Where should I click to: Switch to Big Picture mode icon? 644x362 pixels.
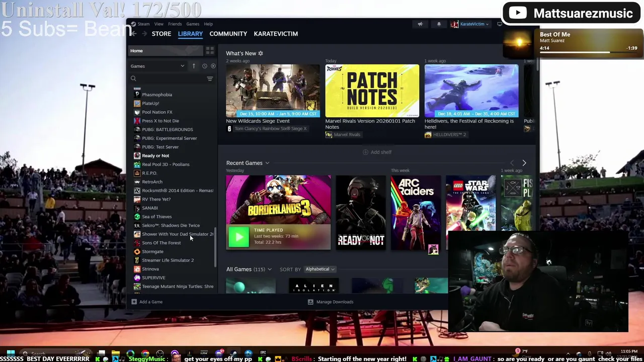(500, 24)
